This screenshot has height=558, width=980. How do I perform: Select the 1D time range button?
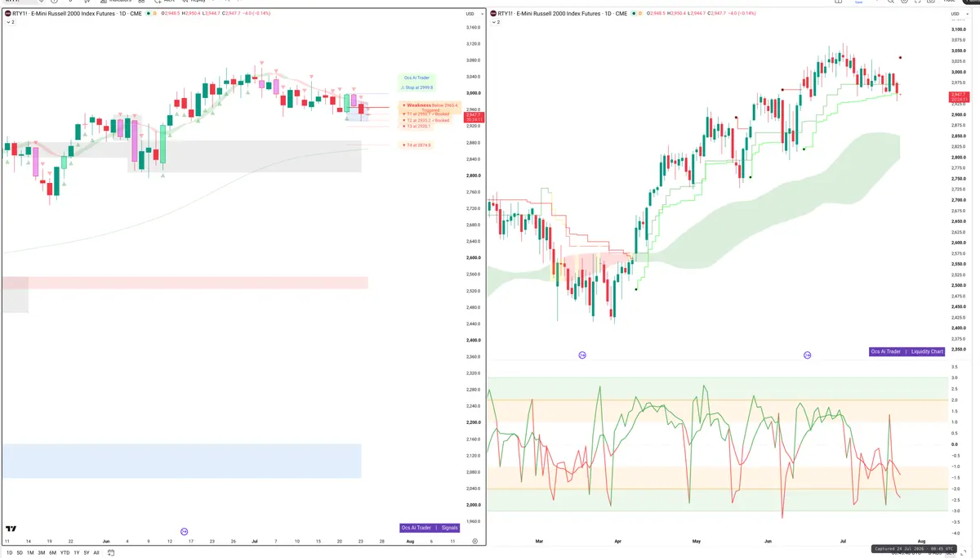tap(9, 552)
